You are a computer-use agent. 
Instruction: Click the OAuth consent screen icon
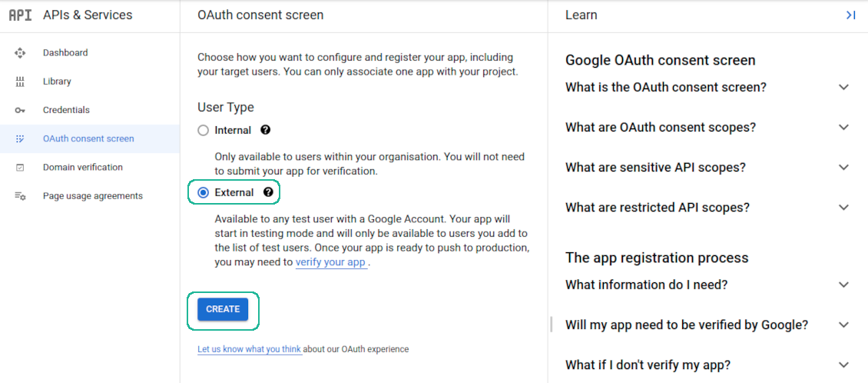(x=21, y=139)
